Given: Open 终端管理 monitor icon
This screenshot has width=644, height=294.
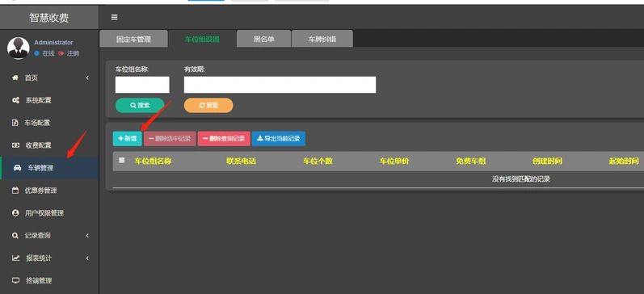Looking at the screenshot, I should click(x=15, y=281).
